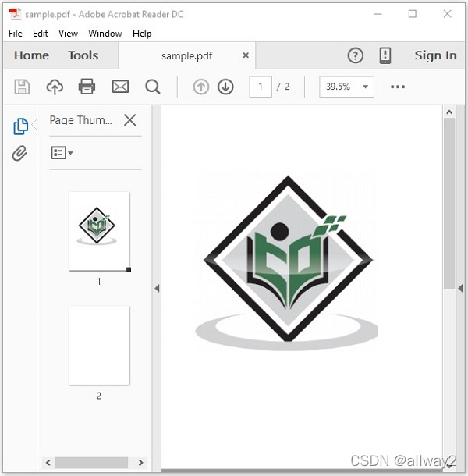Click thumbnail panel scroll left arrow
Screen dimensions: 468x476
pos(48,463)
